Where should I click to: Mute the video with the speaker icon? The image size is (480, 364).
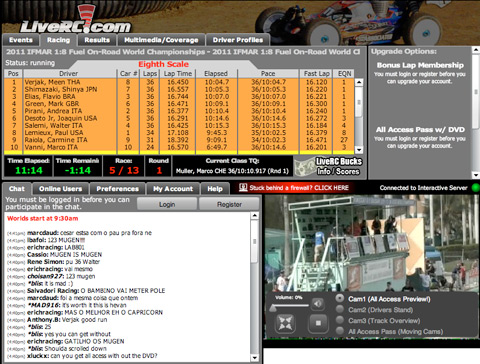click(318, 304)
